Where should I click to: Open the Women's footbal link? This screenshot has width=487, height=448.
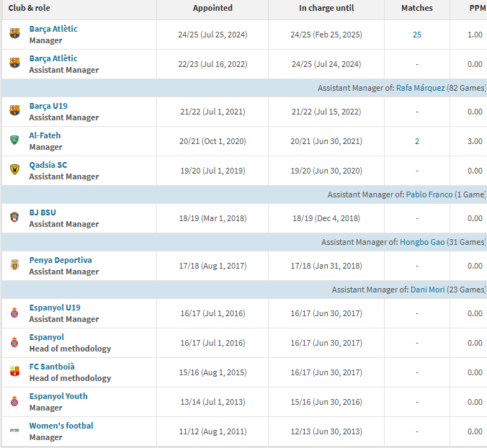click(x=61, y=426)
